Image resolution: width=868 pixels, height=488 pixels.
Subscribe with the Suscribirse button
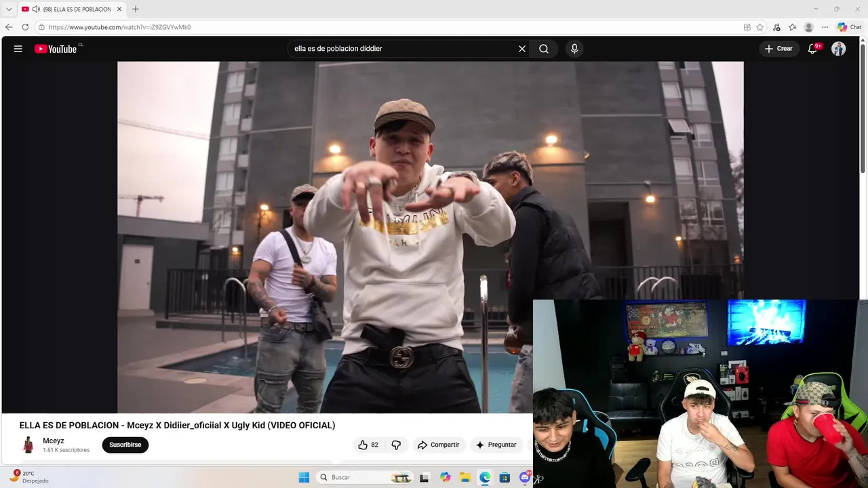[125, 445]
